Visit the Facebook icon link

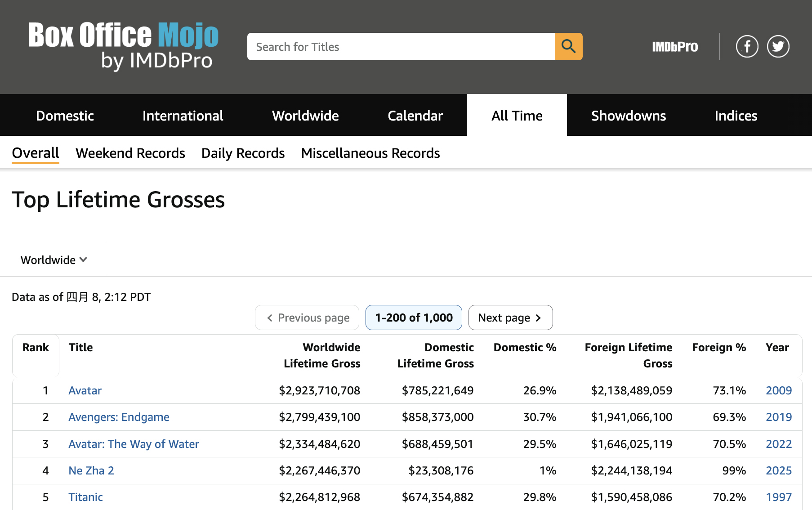[747, 46]
